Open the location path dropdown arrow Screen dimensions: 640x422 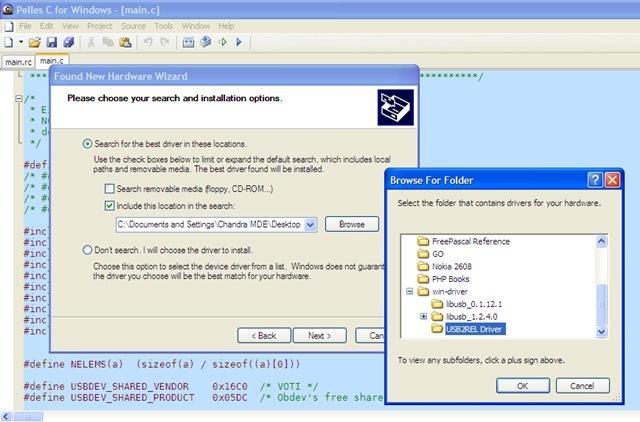[311, 224]
